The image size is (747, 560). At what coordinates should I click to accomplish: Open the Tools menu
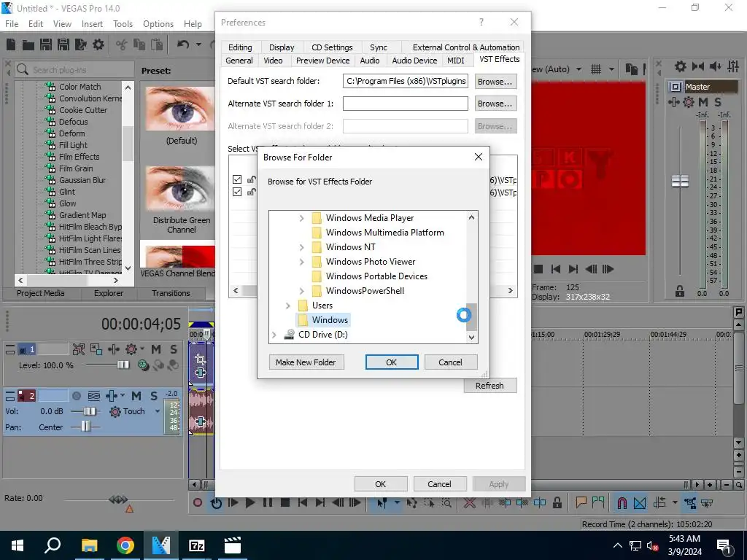click(x=123, y=24)
